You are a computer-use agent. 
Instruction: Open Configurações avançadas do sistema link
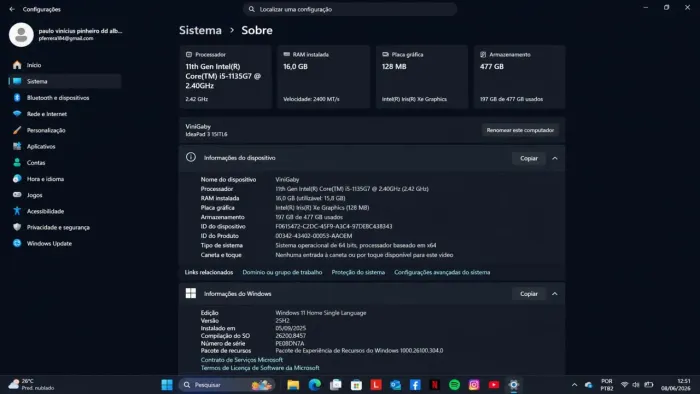(442, 272)
